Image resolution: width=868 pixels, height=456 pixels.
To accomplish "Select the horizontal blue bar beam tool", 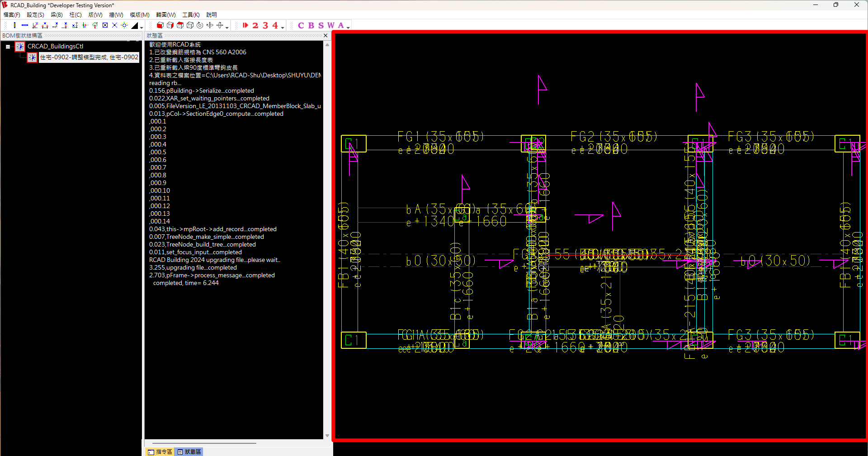I will (25, 25).
